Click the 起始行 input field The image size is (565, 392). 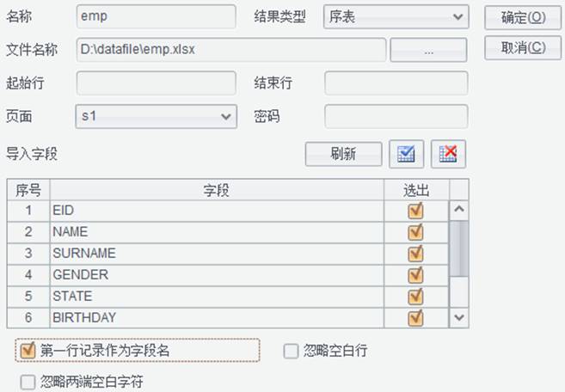point(156,83)
